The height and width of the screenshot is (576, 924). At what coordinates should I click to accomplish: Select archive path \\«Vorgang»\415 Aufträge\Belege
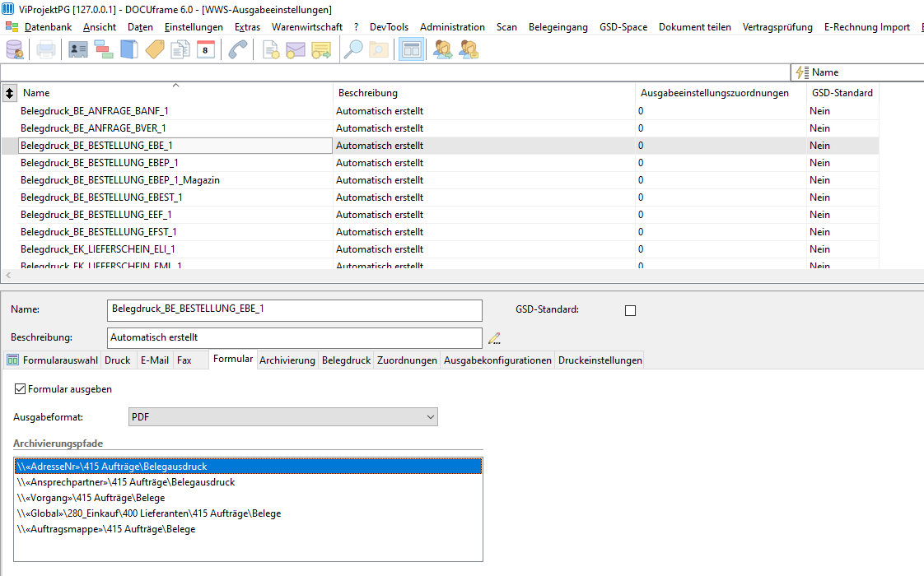coord(248,498)
